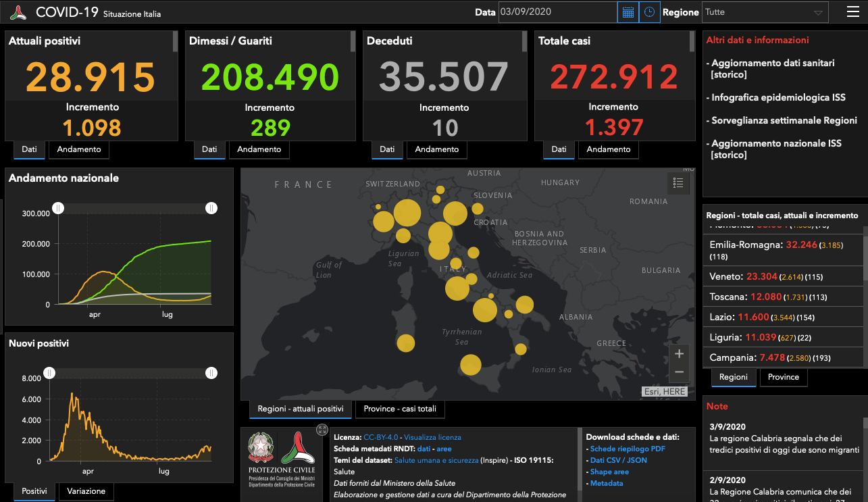Image resolution: width=868 pixels, height=502 pixels.
Task: Zoom out of the map with minus
Action: pos(679,372)
